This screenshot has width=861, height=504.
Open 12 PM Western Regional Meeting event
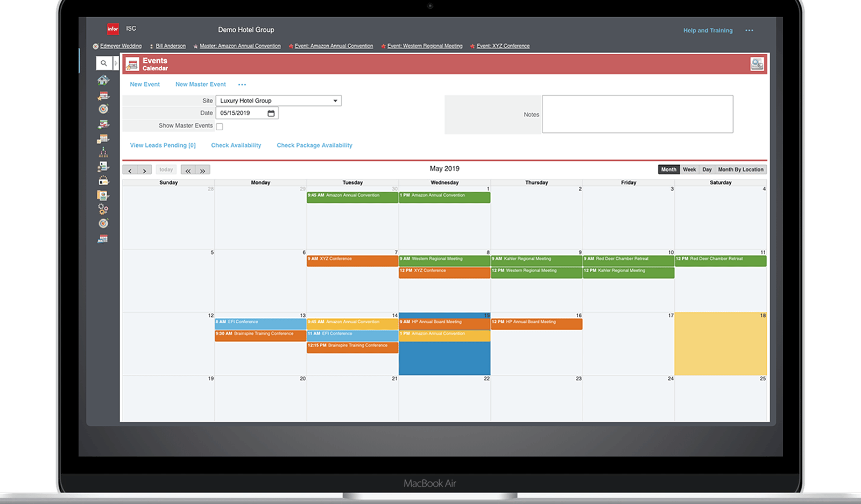pos(537,273)
